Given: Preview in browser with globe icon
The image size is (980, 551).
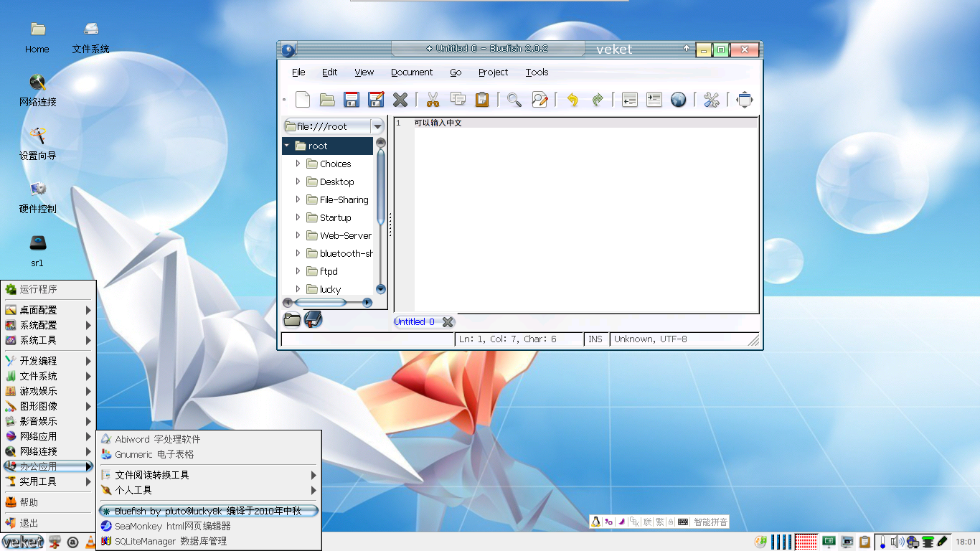Looking at the screenshot, I should (x=679, y=100).
